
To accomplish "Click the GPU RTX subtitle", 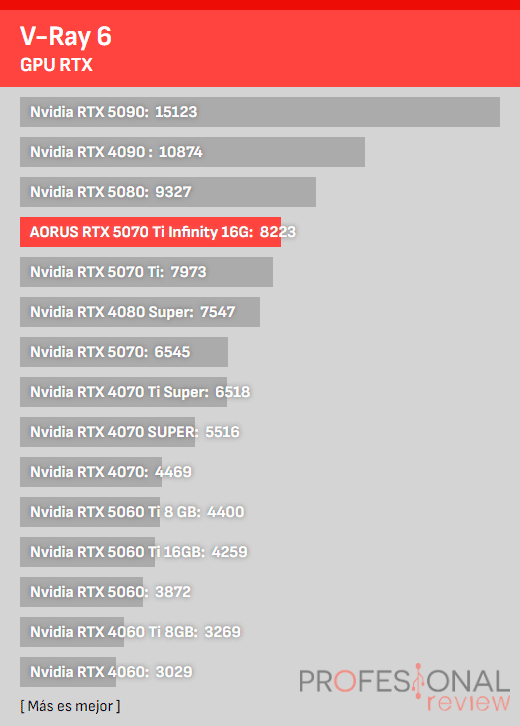I will (x=56, y=65).
